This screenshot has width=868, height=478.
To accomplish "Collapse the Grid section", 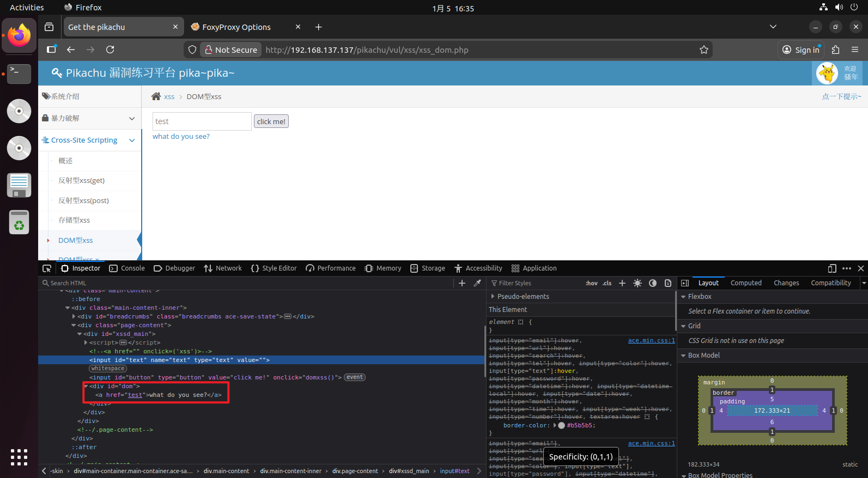I will [683, 326].
